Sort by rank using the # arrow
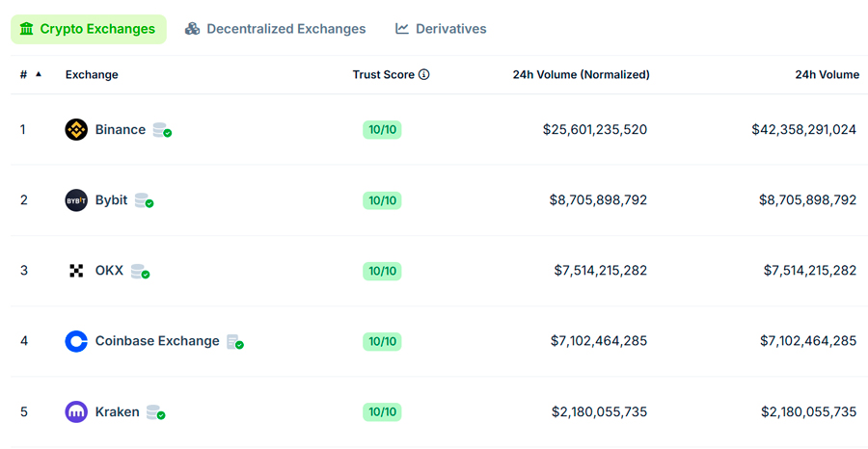 [39, 74]
